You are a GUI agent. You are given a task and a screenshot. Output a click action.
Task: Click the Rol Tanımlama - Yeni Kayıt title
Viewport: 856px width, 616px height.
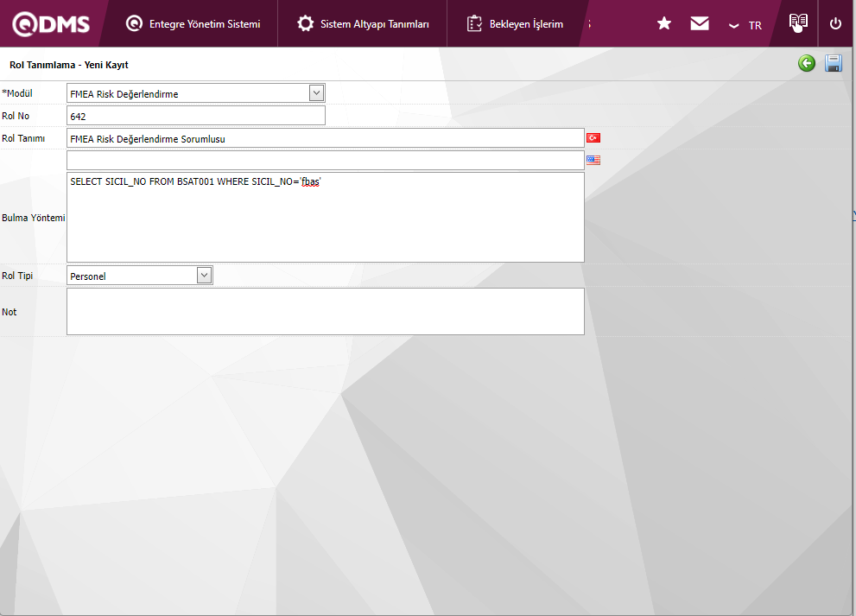[x=69, y=65]
